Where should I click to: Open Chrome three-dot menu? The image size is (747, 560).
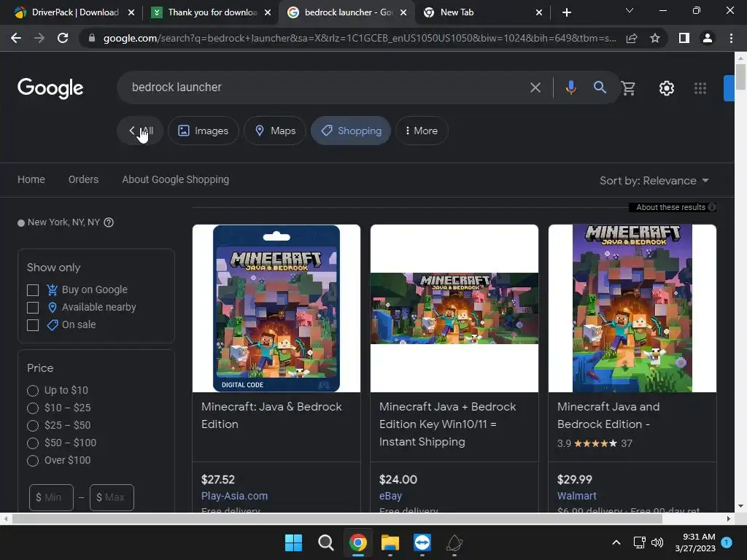(731, 38)
